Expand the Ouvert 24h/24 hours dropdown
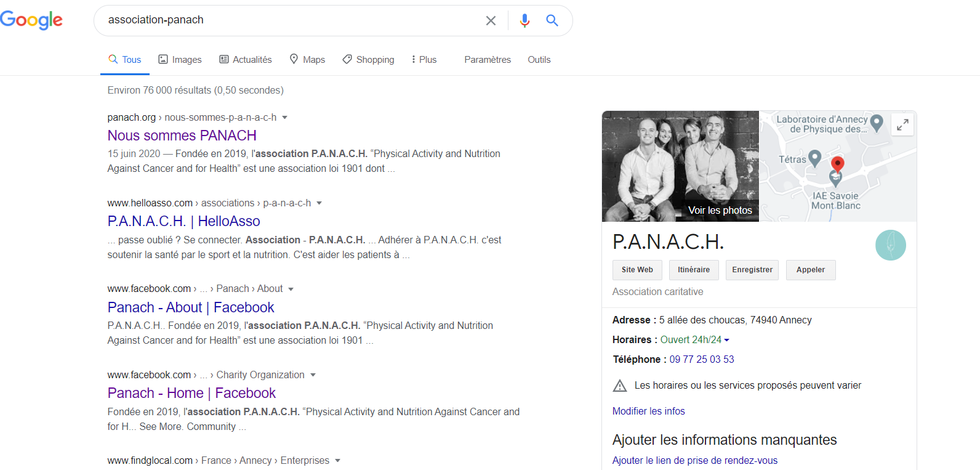The image size is (980, 470). 727,340
